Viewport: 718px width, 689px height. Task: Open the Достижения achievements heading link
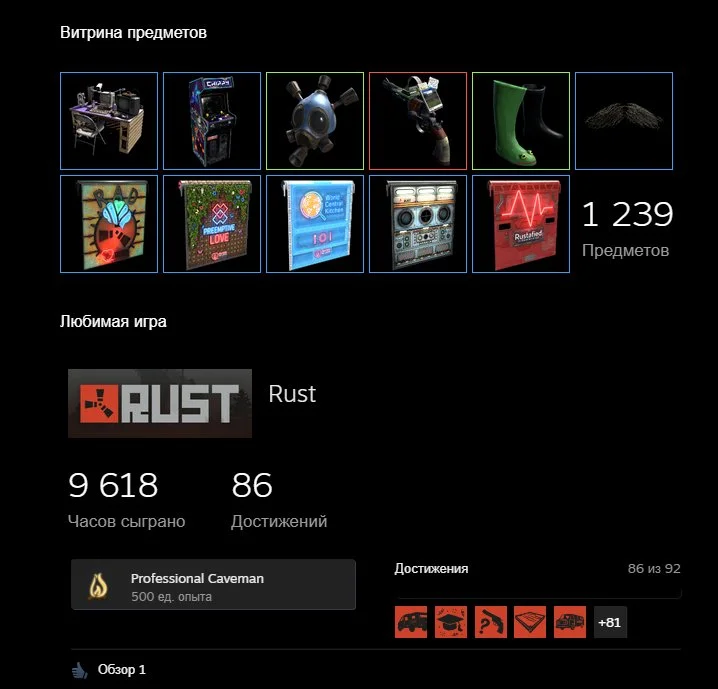[431, 569]
